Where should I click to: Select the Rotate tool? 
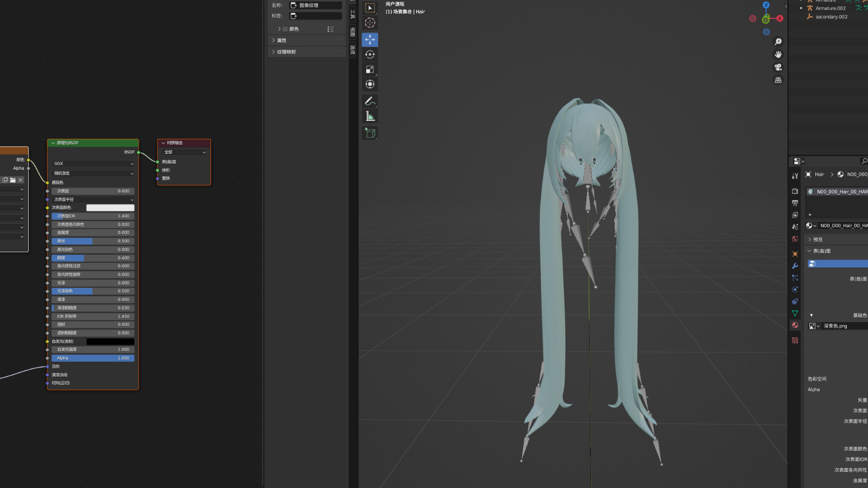tap(370, 54)
